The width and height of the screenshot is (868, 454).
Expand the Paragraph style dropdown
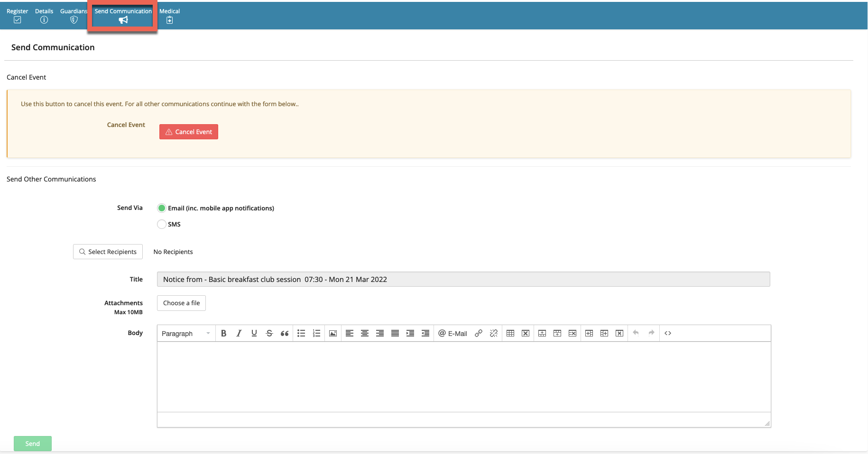186,333
